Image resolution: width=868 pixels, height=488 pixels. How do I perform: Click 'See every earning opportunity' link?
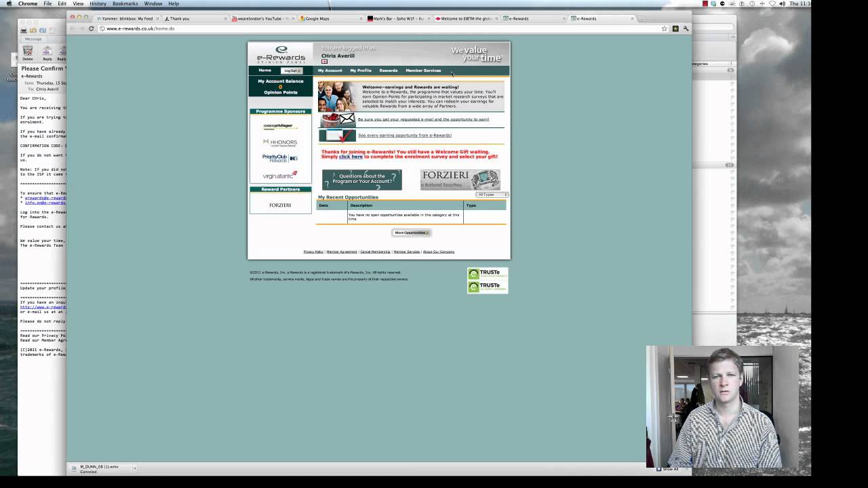click(405, 135)
